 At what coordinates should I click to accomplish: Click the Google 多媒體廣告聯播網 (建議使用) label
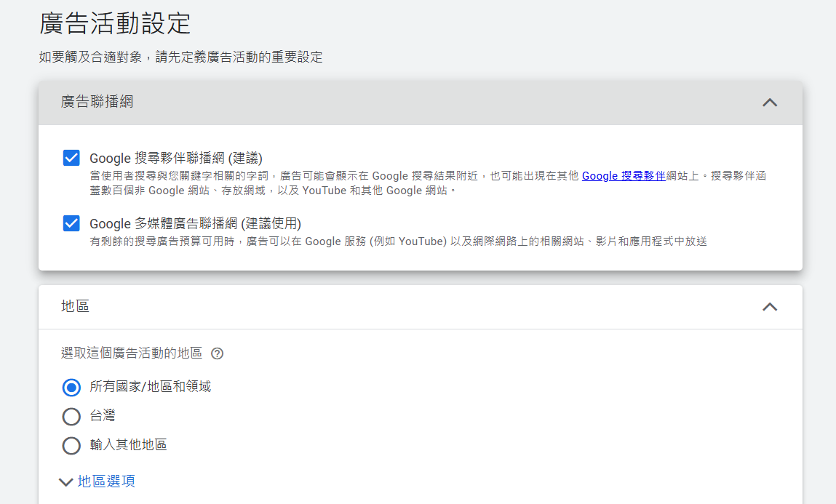pyautogui.click(x=195, y=224)
